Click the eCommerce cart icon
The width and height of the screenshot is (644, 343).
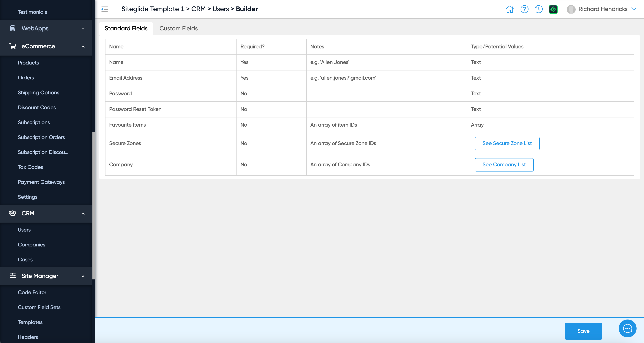[12, 46]
